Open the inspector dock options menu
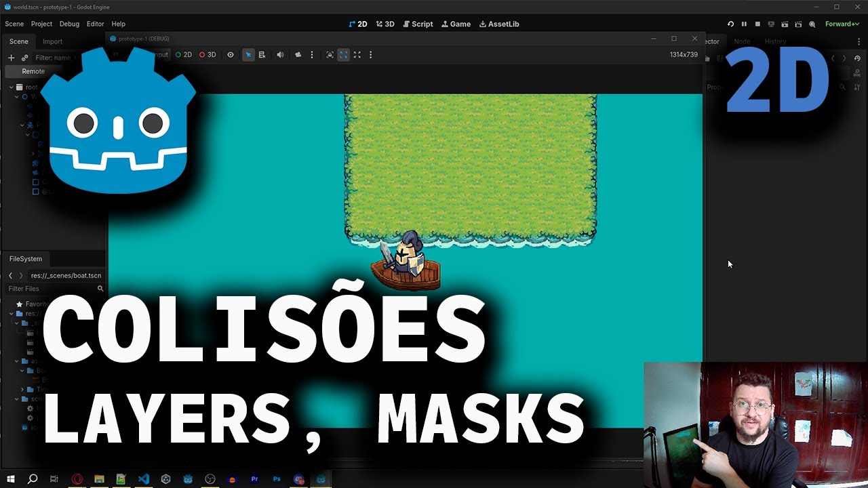This screenshot has height=488, width=868. [x=859, y=41]
